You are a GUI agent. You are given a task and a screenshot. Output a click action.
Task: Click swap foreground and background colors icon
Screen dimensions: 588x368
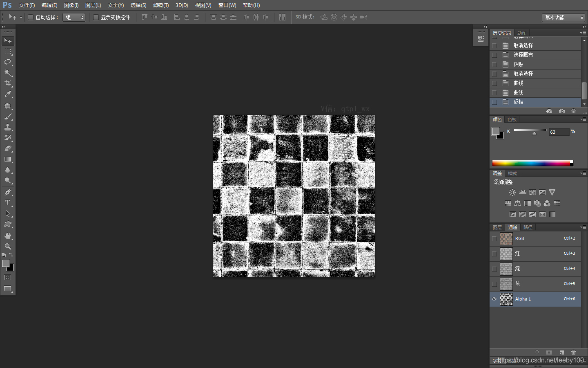coord(11,255)
